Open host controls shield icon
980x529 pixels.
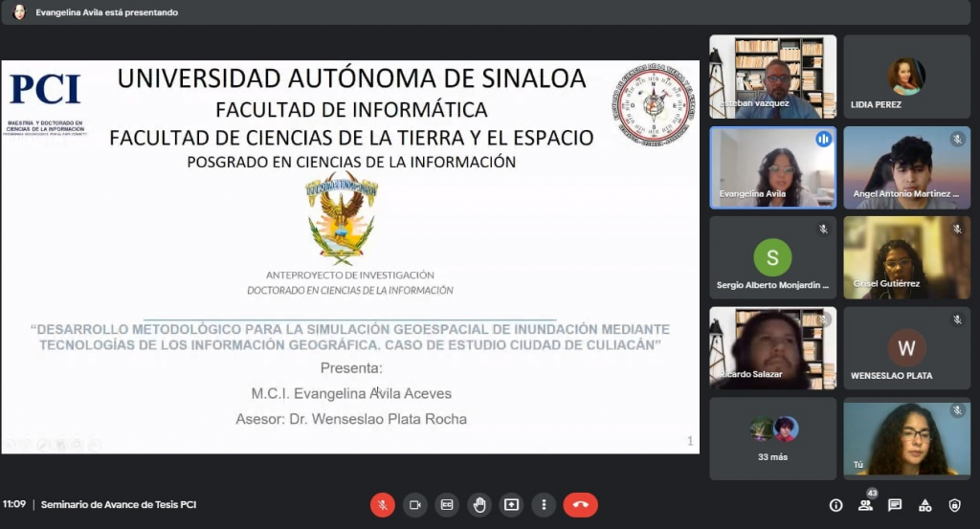click(954, 505)
